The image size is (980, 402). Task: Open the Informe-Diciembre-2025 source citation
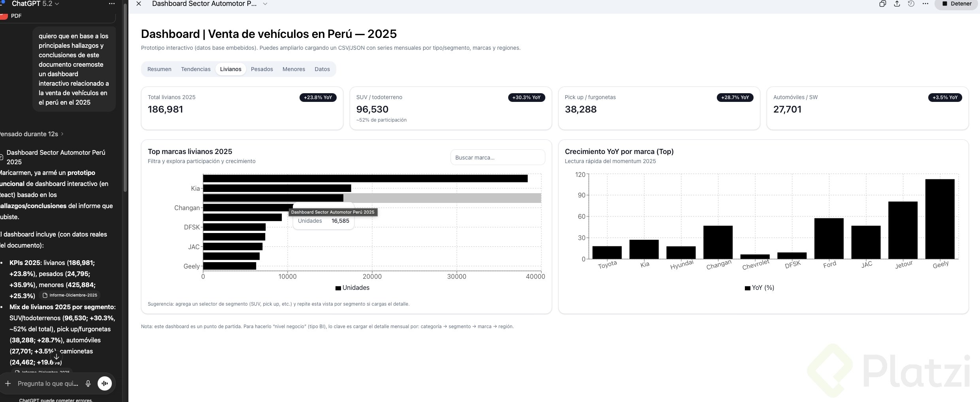pos(70,295)
